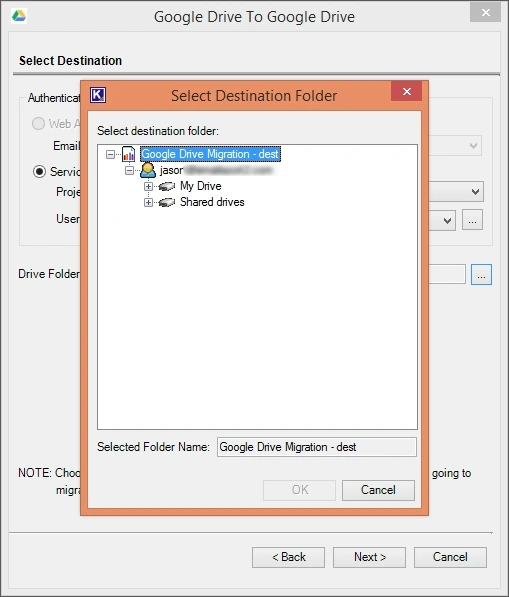This screenshot has width=509, height=597.
Task: Collapse the jason user account node
Action: point(129,170)
